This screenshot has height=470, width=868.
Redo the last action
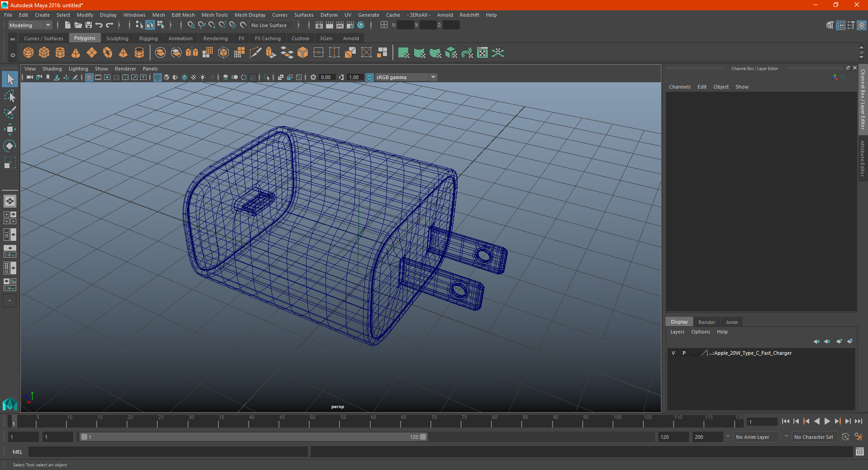point(109,25)
